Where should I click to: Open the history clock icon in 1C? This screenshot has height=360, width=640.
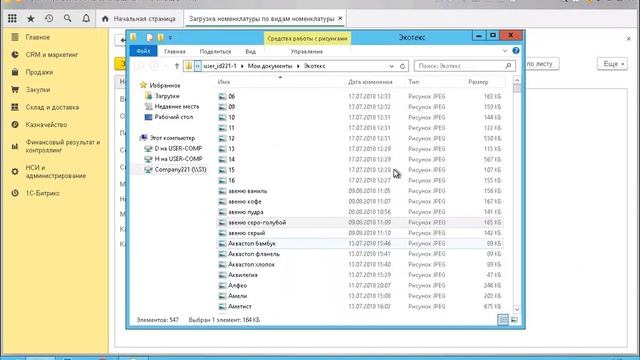49,18
